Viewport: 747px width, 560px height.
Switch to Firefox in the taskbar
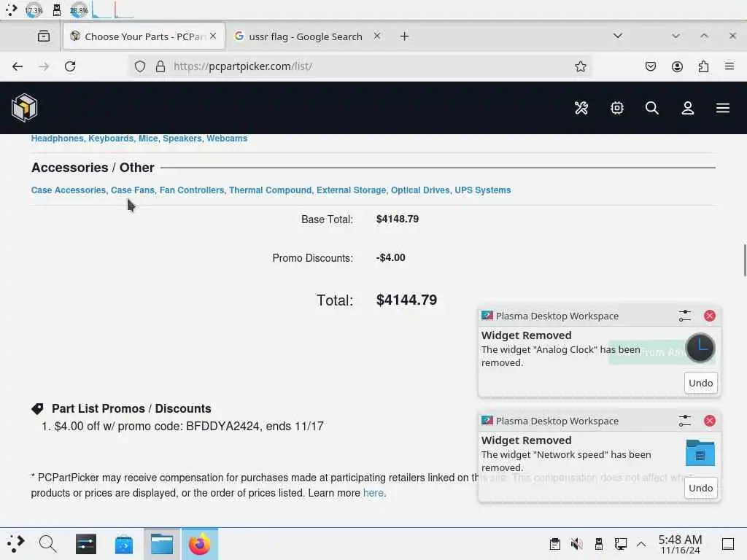200,544
